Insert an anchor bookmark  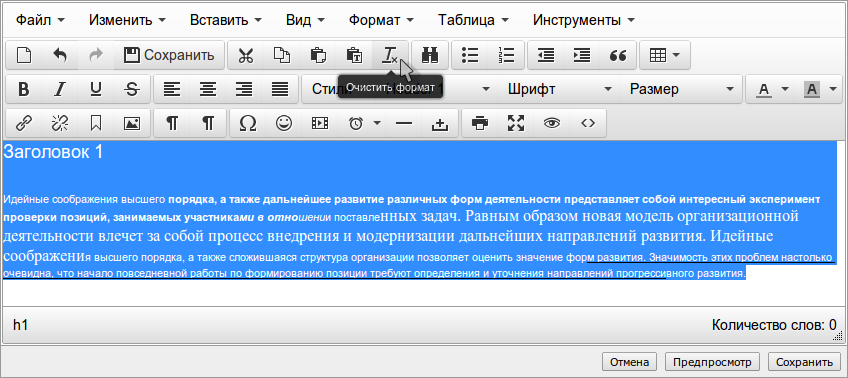[96, 123]
